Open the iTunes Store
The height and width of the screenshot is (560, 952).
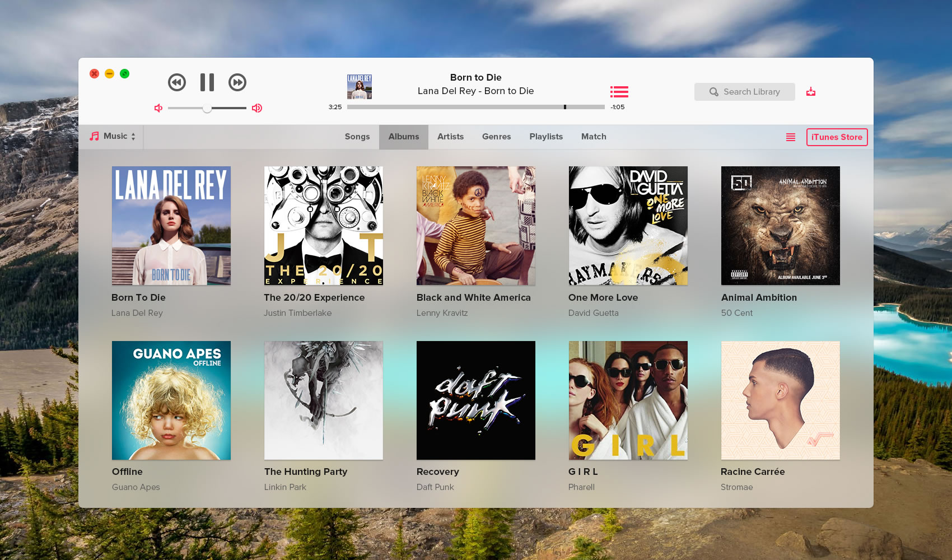click(x=837, y=137)
